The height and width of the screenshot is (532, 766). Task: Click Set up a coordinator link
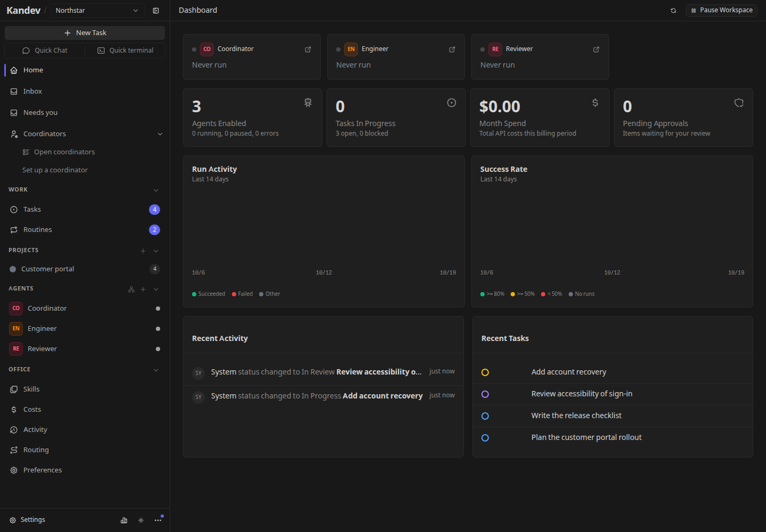[x=55, y=170]
